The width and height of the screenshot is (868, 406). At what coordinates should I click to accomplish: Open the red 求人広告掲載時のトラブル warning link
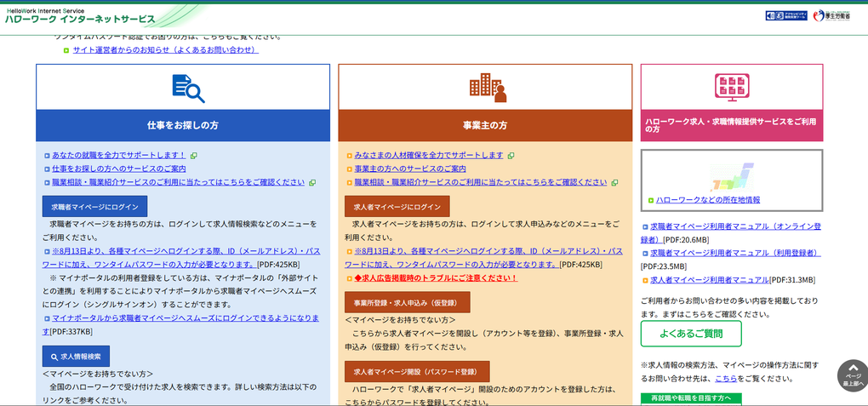pos(436,278)
